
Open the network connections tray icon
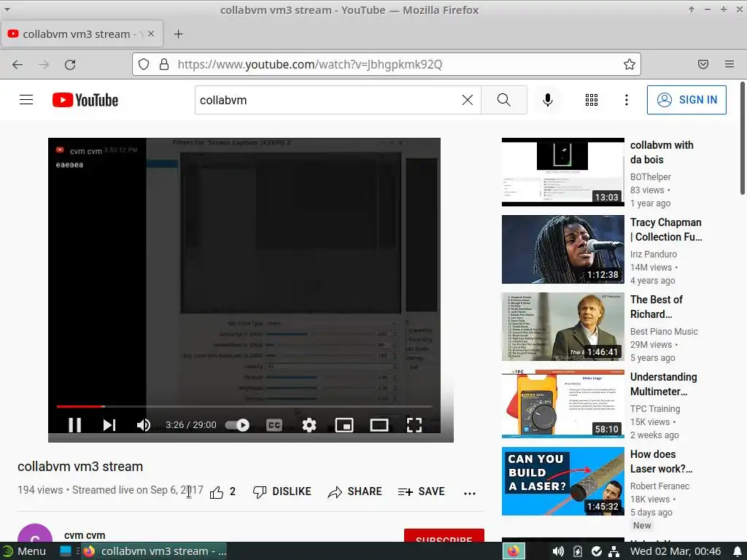click(x=614, y=551)
